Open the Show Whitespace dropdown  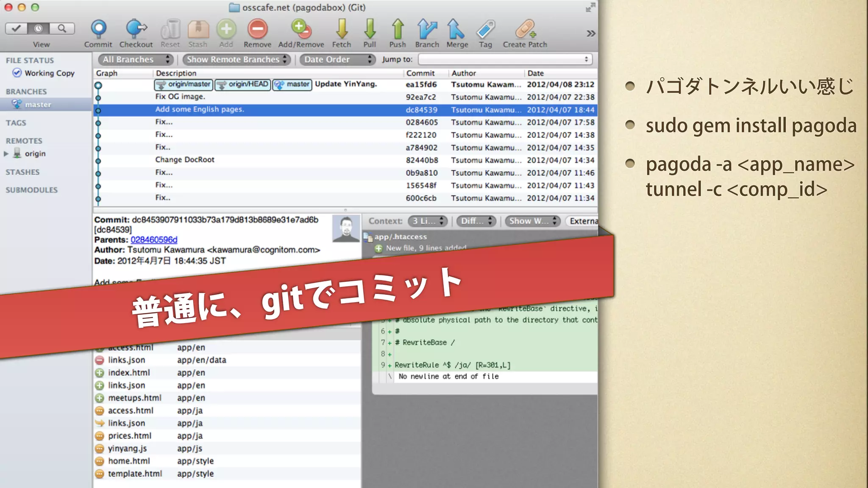pos(533,221)
